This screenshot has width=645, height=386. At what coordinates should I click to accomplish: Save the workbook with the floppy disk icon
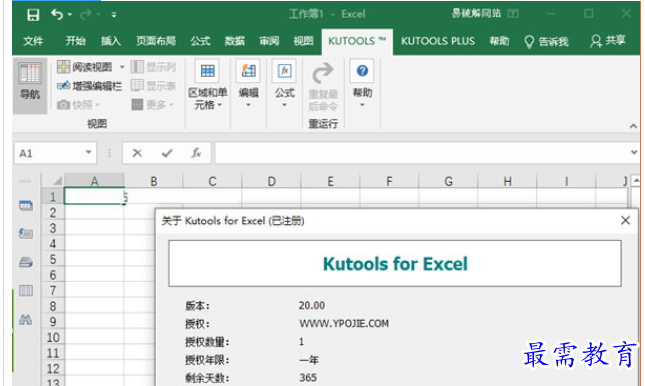click(33, 15)
